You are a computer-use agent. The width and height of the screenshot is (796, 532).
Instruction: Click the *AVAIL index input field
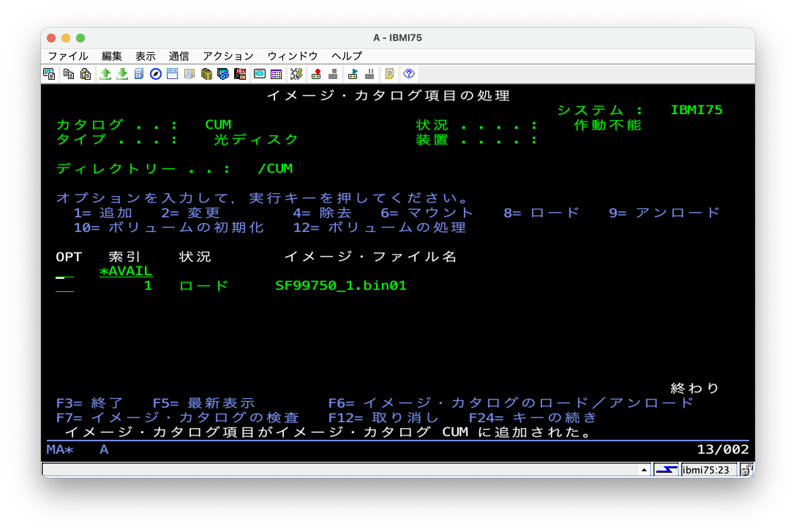tap(126, 271)
